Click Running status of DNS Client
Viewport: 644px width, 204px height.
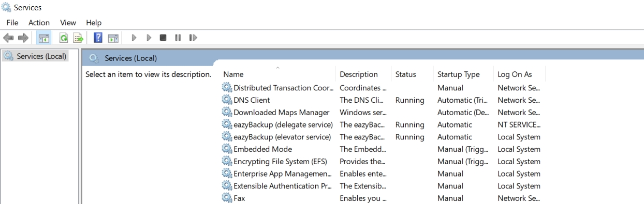[409, 100]
